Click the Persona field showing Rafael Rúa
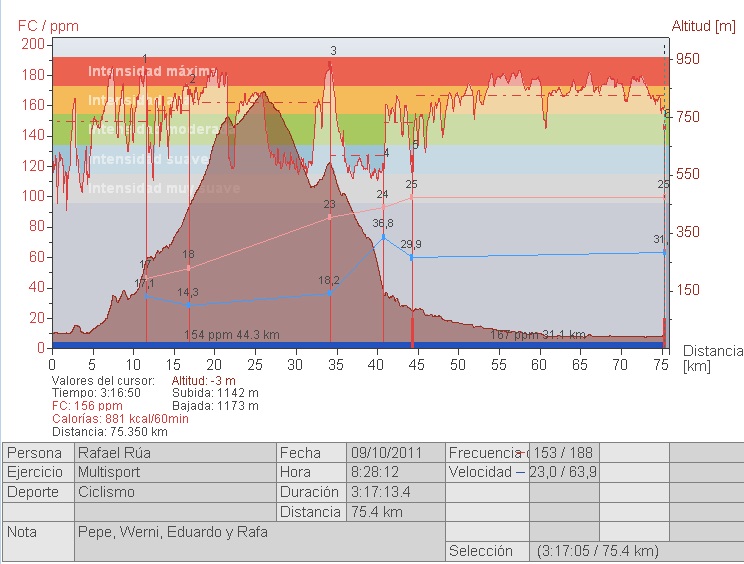The height and width of the screenshot is (564, 744). pyautogui.click(x=174, y=453)
